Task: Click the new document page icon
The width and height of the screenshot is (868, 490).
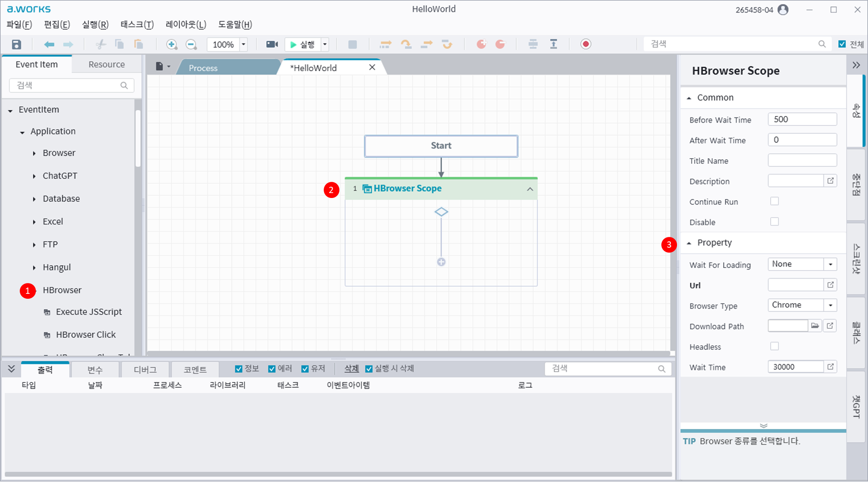Action: (x=159, y=66)
